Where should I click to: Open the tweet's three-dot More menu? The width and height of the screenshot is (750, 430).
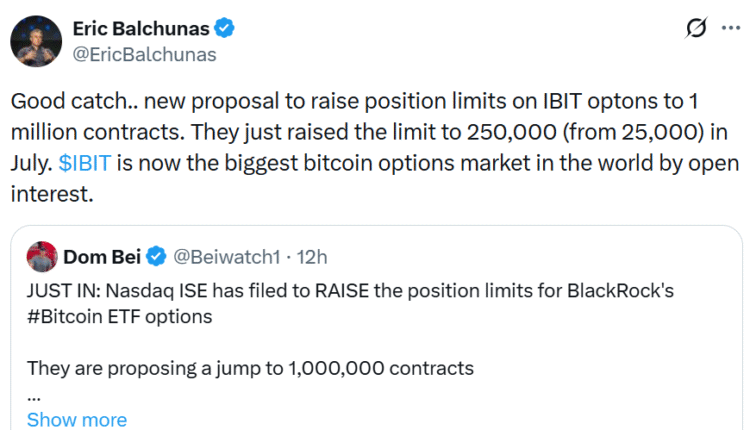click(729, 30)
